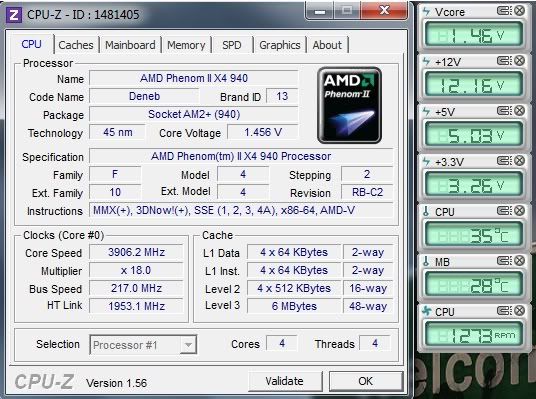Open the About tab
536x399 pixels.
click(327, 45)
